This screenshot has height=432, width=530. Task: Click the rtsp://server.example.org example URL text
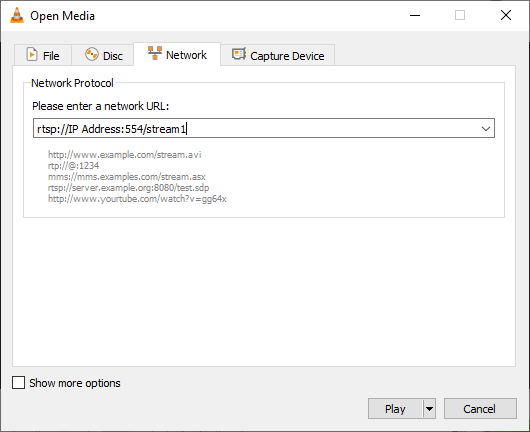tap(128, 188)
